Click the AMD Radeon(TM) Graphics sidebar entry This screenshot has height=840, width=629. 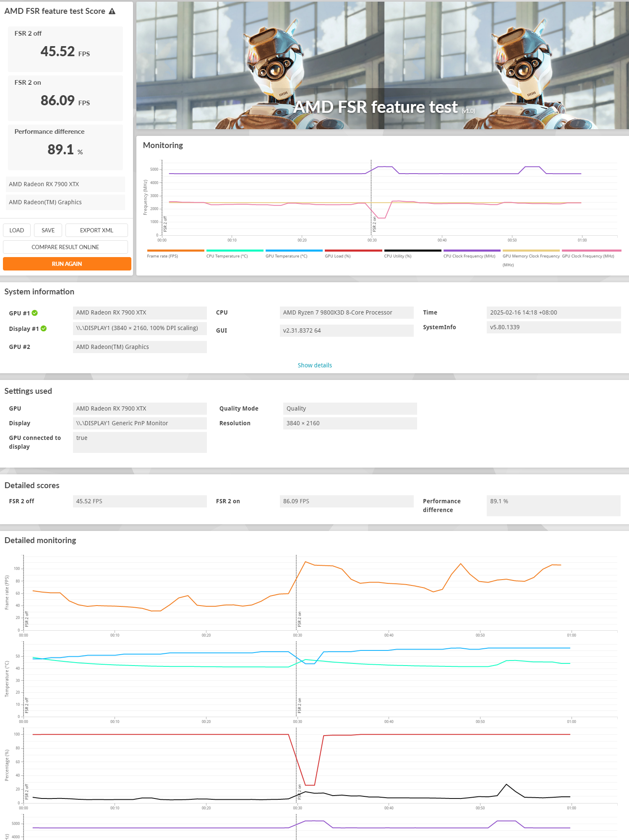(x=65, y=202)
